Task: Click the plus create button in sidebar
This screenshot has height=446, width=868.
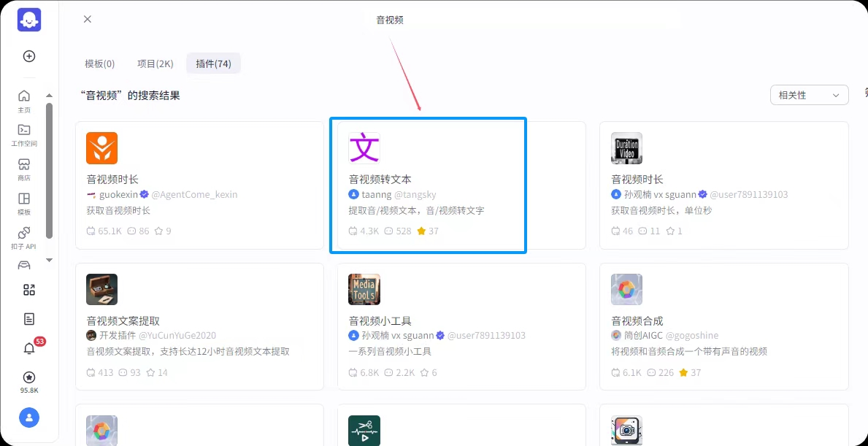Action: (x=28, y=56)
